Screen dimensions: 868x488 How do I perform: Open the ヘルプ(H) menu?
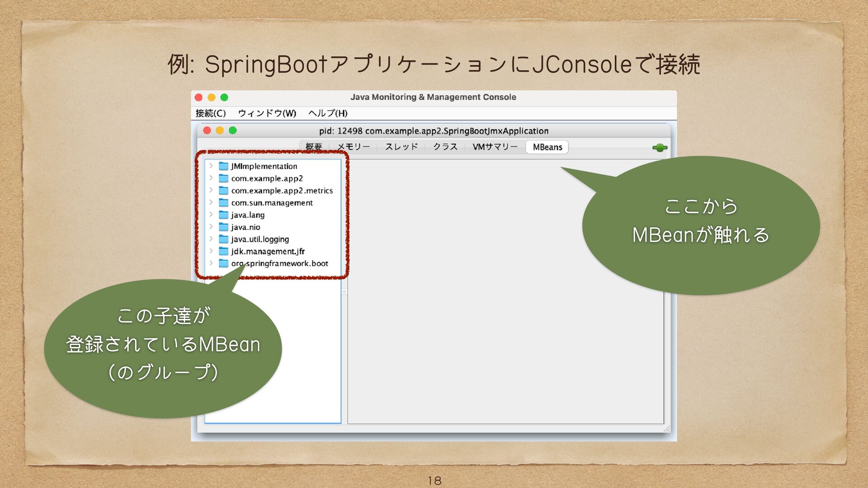click(328, 113)
